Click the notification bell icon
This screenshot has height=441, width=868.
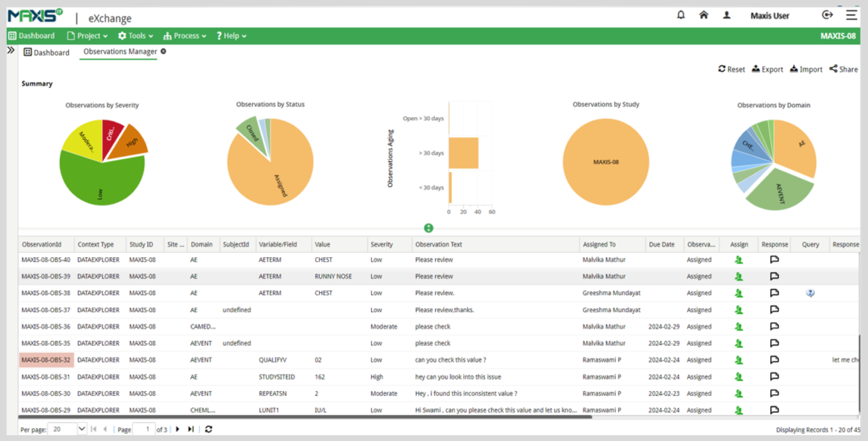click(x=681, y=16)
